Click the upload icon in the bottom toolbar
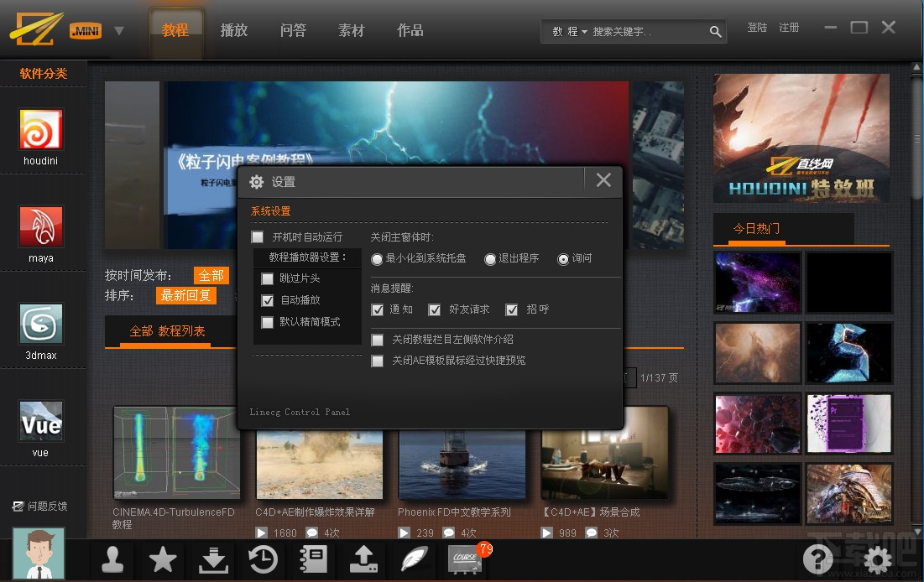 click(x=363, y=559)
